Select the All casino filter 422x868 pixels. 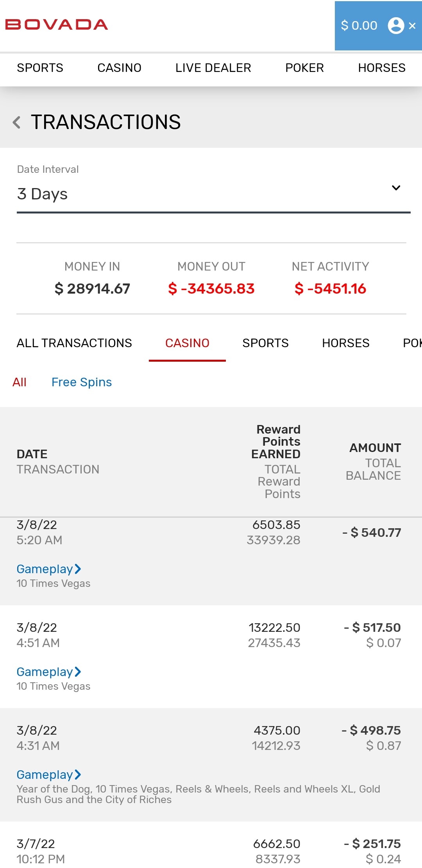[20, 382]
